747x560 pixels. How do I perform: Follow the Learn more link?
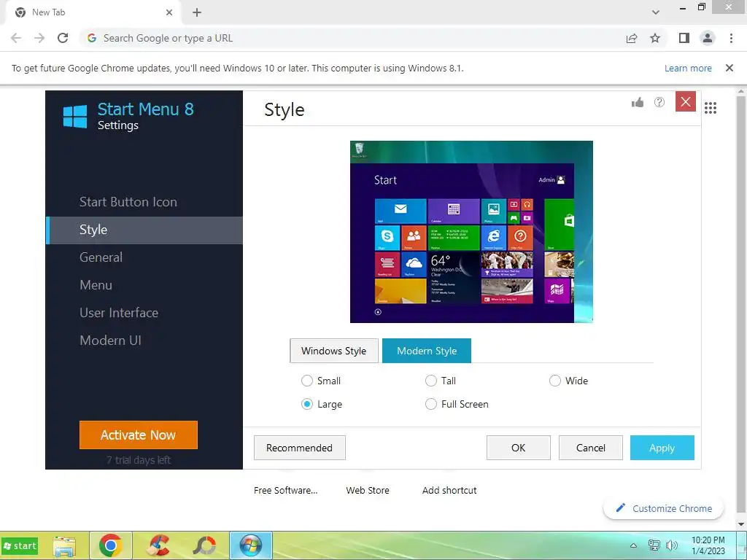click(x=688, y=68)
